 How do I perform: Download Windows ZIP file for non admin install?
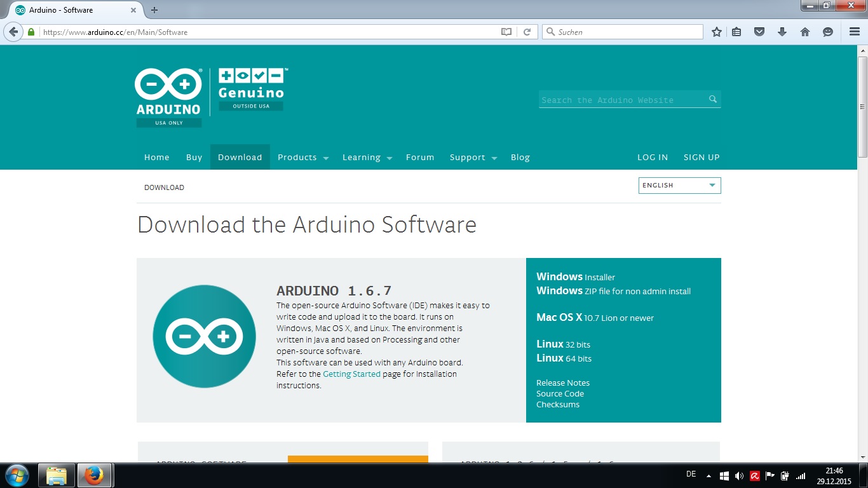click(613, 290)
